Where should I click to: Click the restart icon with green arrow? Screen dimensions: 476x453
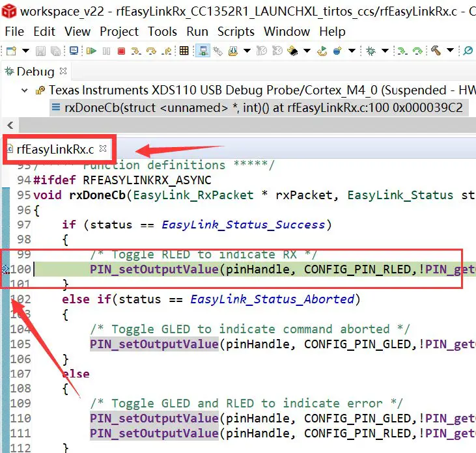(x=322, y=51)
